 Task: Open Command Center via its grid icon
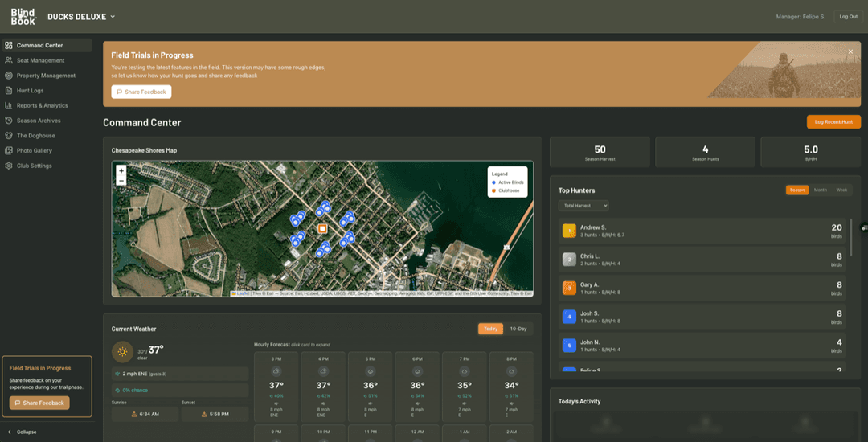pos(8,45)
